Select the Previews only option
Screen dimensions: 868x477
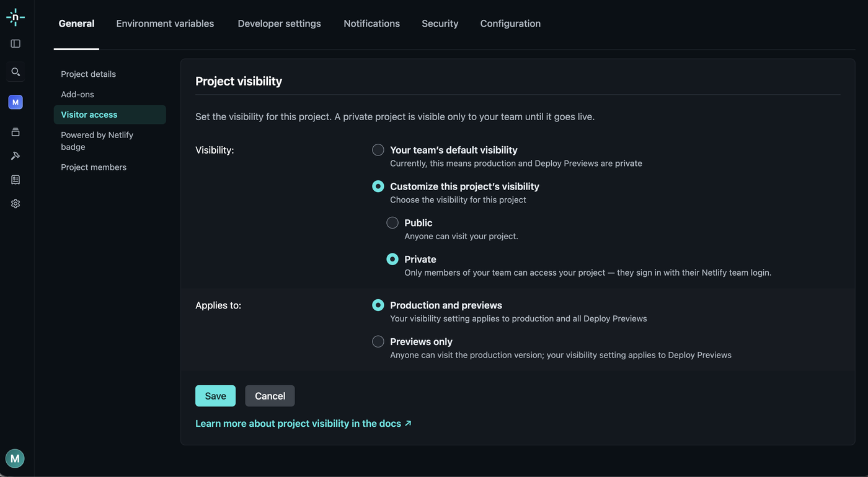378,342
